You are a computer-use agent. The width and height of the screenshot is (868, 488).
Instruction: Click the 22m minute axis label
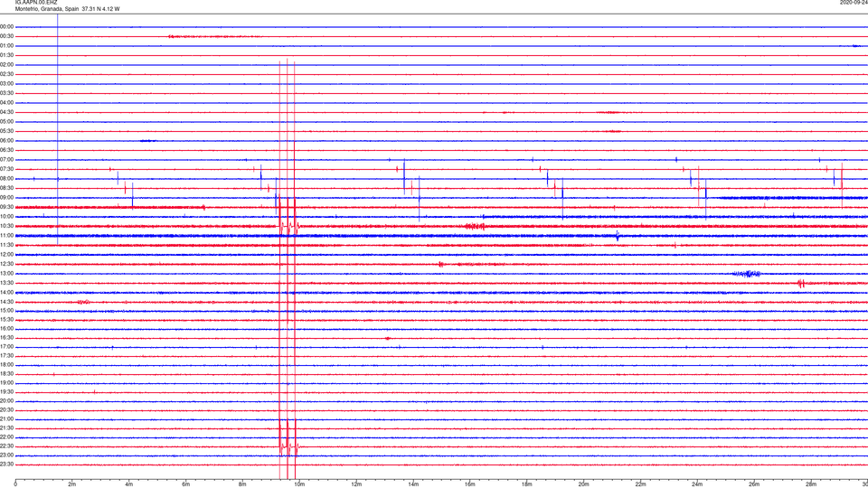click(640, 484)
